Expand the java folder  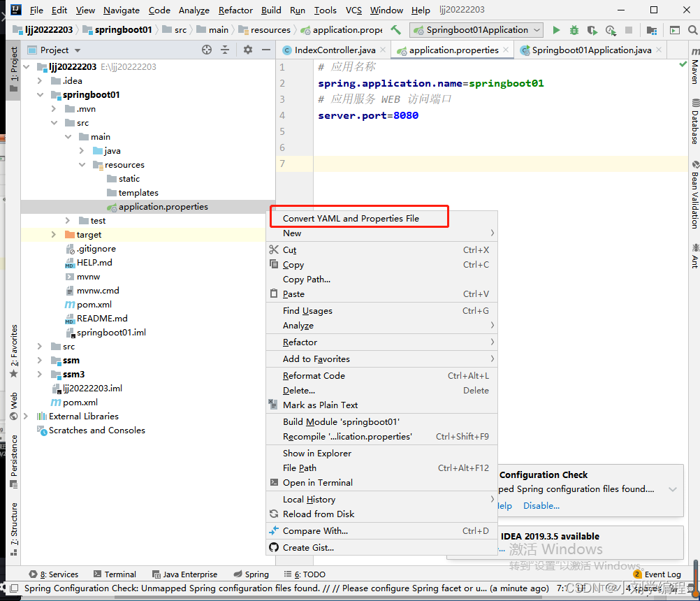pos(82,151)
